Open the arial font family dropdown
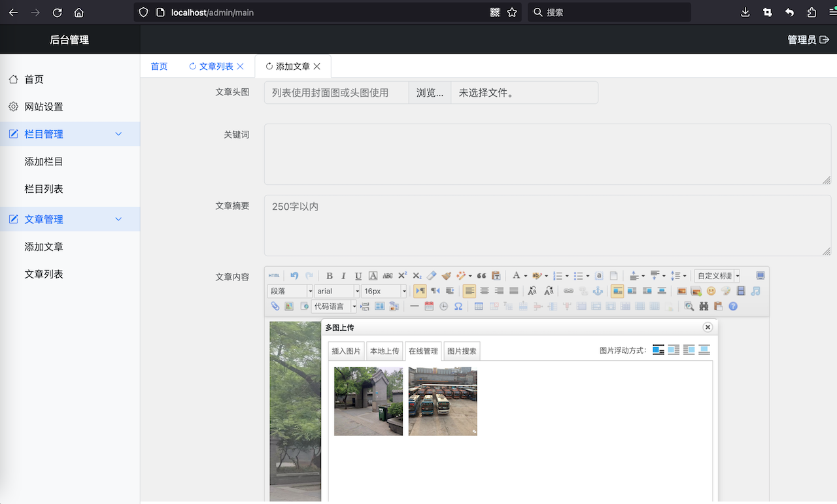This screenshot has width=837, height=504. pos(337,291)
